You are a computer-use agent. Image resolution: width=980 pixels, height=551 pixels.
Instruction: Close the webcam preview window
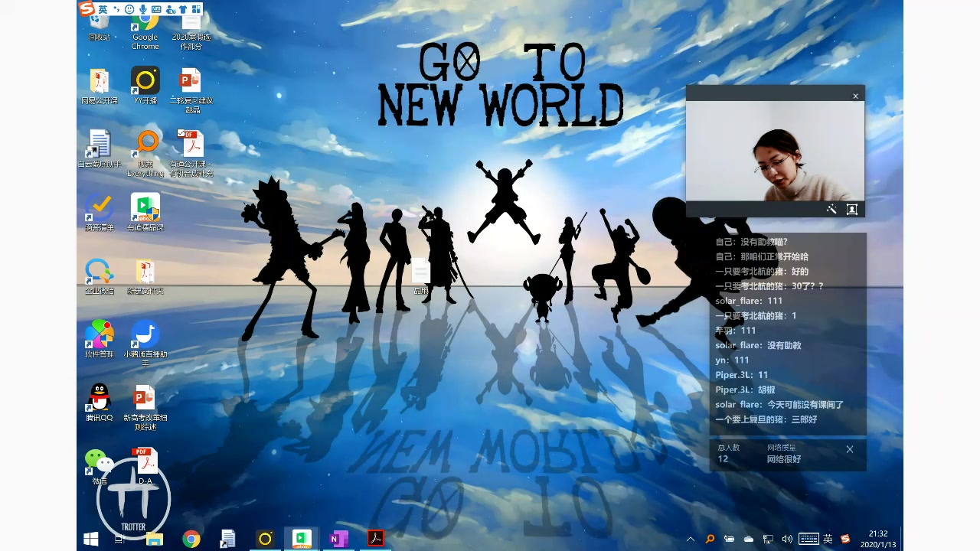855,96
